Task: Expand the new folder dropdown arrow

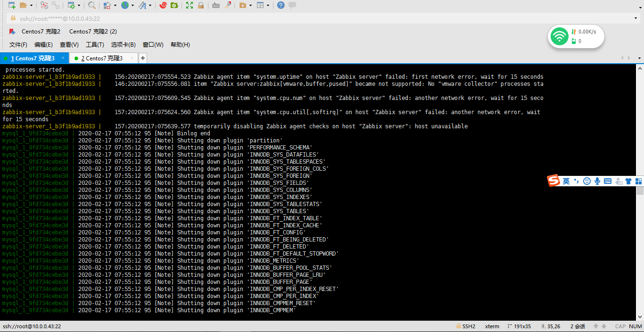Action: click(x=250, y=5)
